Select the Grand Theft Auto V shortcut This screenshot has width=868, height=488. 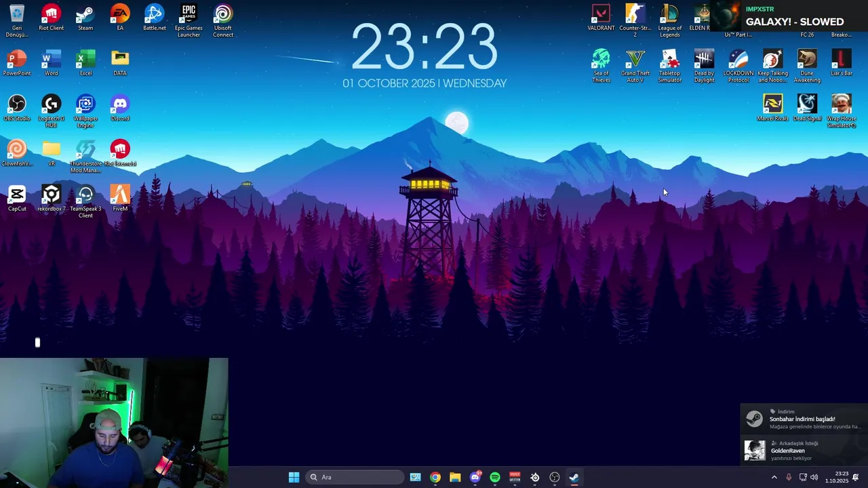(635, 66)
